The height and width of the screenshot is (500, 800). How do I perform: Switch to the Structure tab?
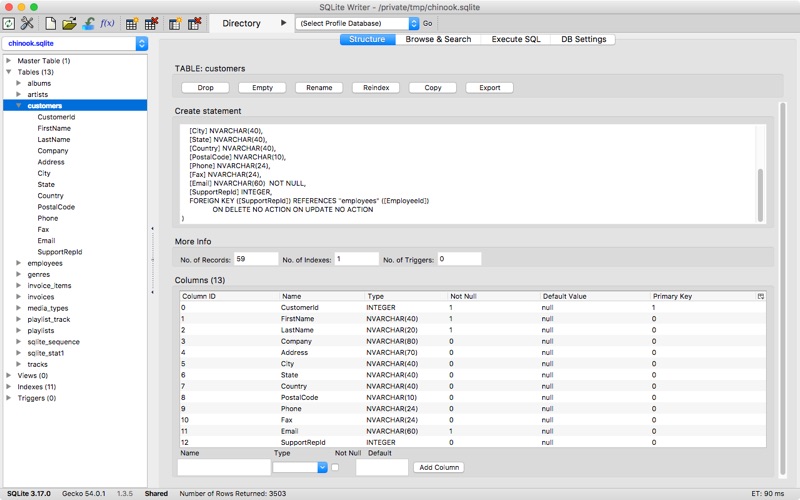[367, 39]
